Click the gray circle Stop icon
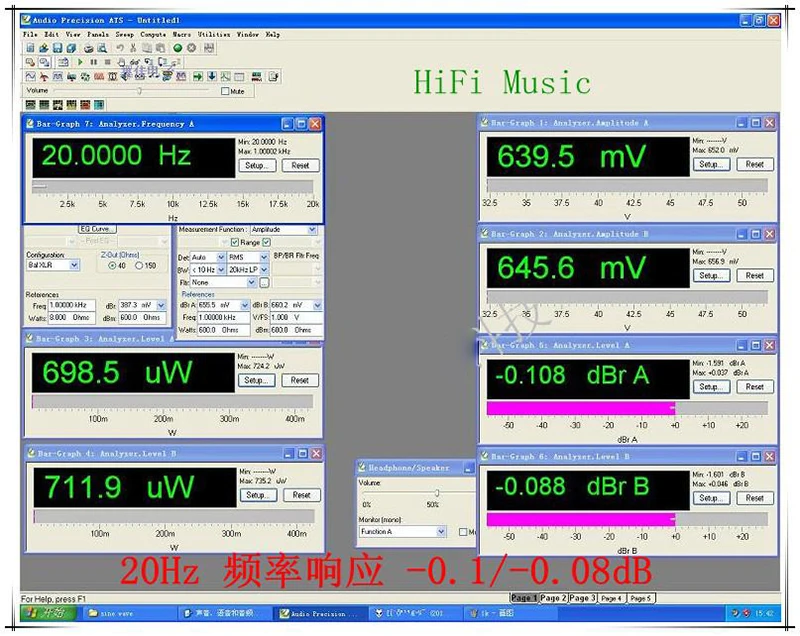Screen dimensions: 800x636 (191, 48)
